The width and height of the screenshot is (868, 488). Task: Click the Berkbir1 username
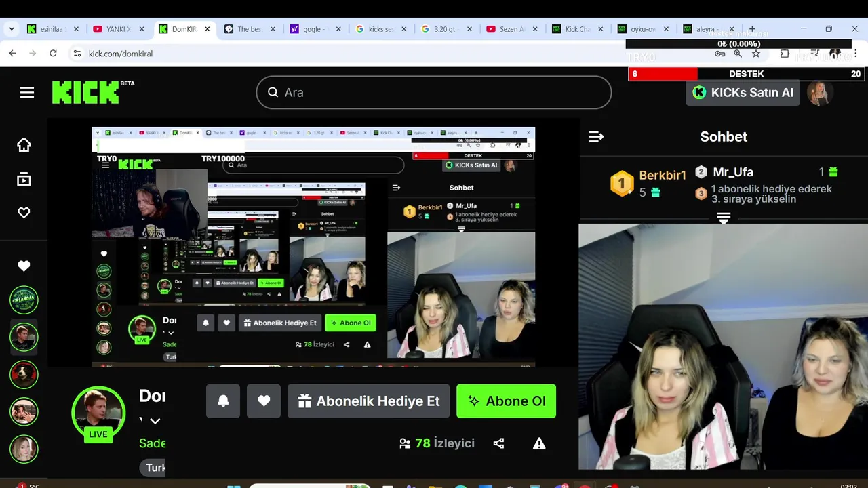(x=663, y=176)
